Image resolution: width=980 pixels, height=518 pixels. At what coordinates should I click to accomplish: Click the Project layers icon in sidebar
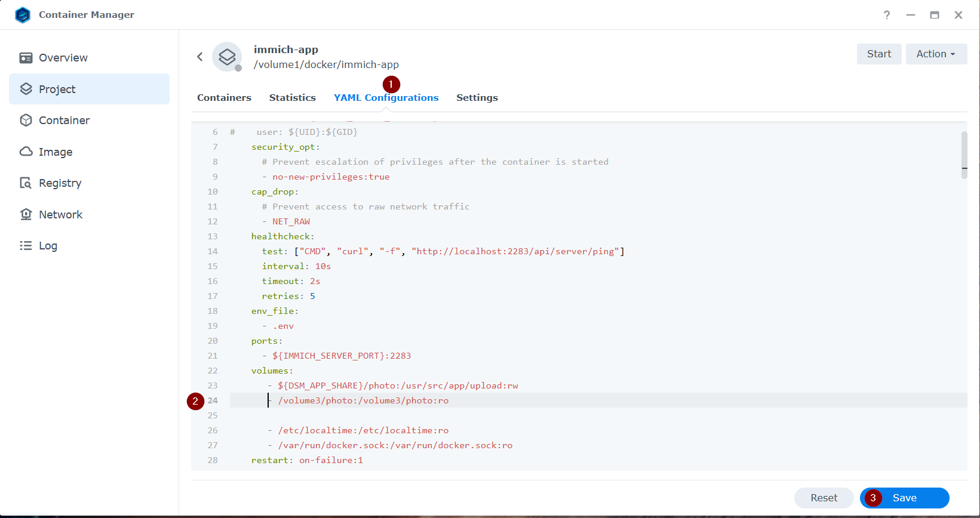[x=26, y=89]
